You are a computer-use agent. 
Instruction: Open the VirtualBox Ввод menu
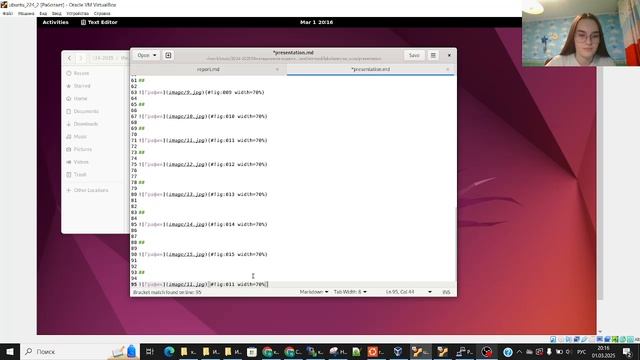57,13
